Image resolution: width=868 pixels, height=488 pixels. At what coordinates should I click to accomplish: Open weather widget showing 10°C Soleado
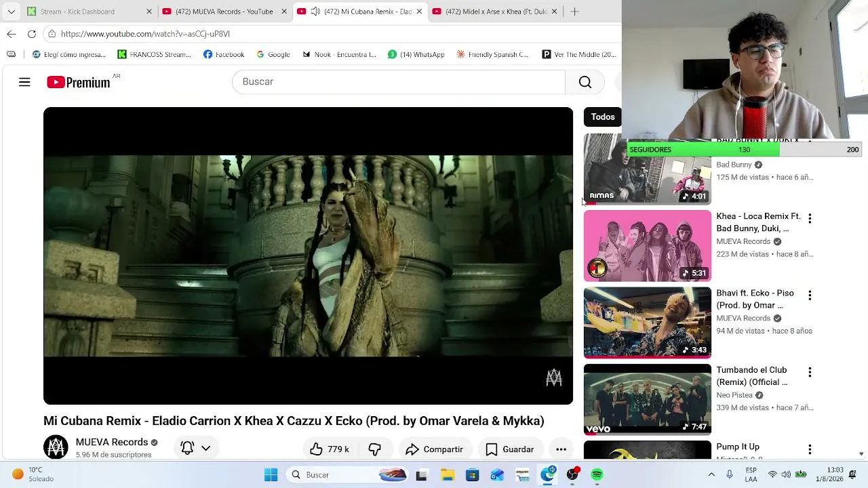(x=33, y=474)
